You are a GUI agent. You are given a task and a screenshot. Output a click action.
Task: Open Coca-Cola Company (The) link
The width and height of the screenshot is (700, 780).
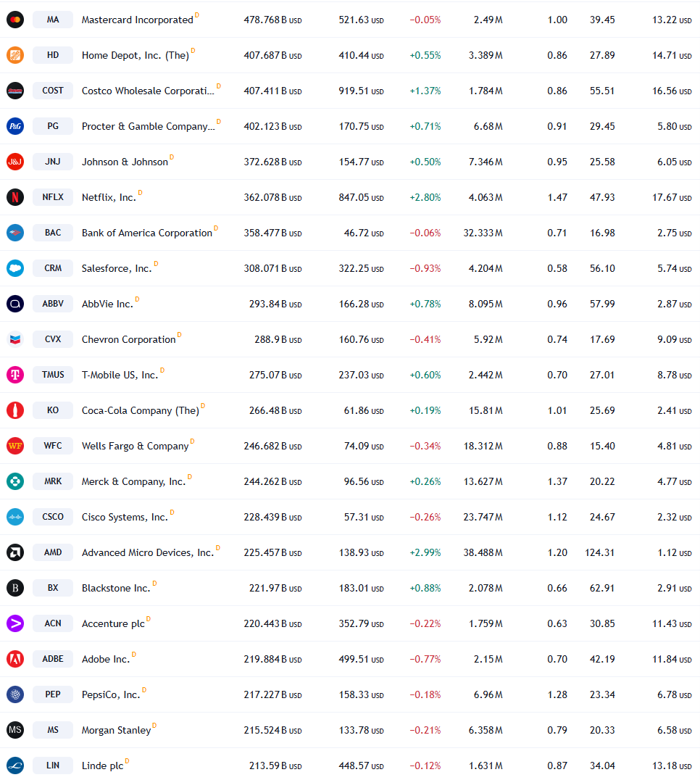coord(140,410)
